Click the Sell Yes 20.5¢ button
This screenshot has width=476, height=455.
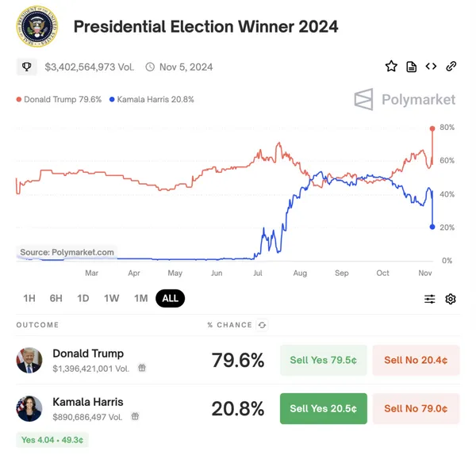pyautogui.click(x=323, y=408)
